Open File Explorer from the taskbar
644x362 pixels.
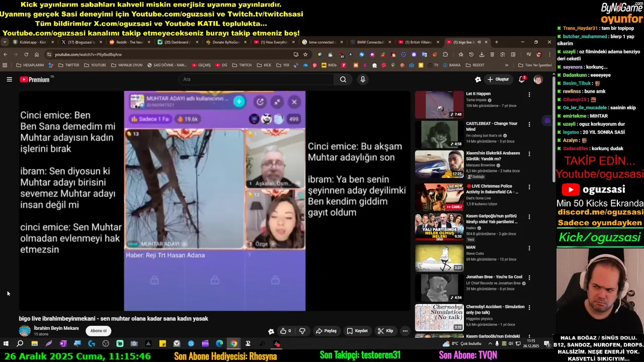[x=34, y=344]
